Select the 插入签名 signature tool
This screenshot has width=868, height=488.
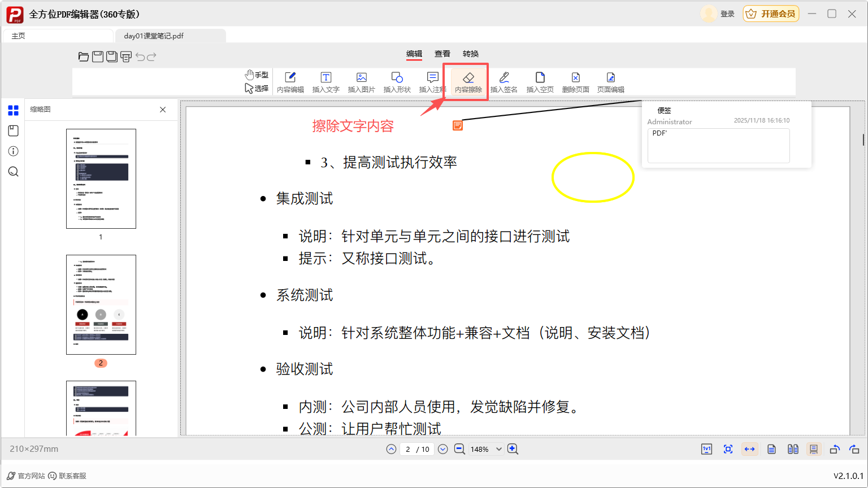(504, 81)
